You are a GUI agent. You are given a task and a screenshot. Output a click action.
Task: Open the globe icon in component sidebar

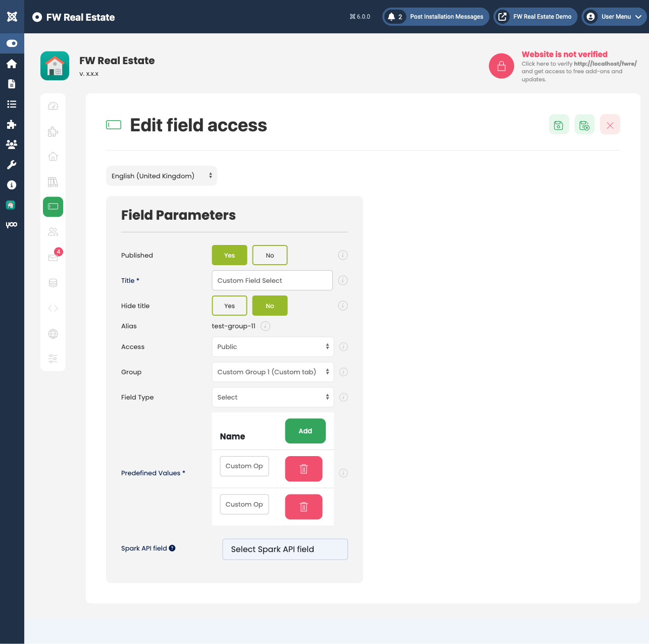point(53,333)
